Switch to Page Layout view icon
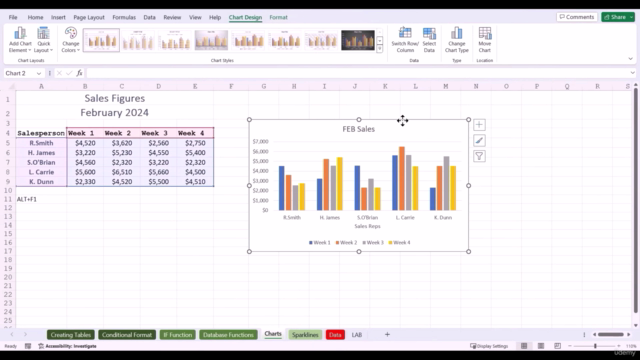640x360 pixels. click(x=541, y=346)
